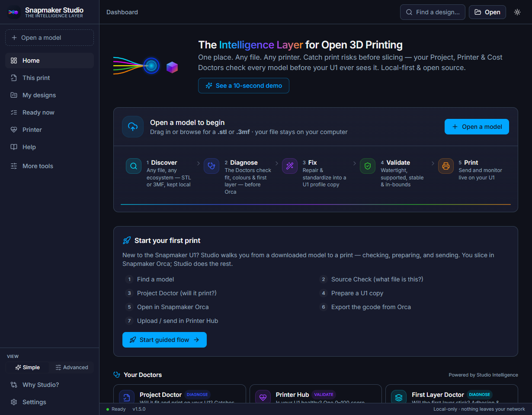Click the Settings gear icon in sidebar
This screenshot has width=532, height=415.
14,402
